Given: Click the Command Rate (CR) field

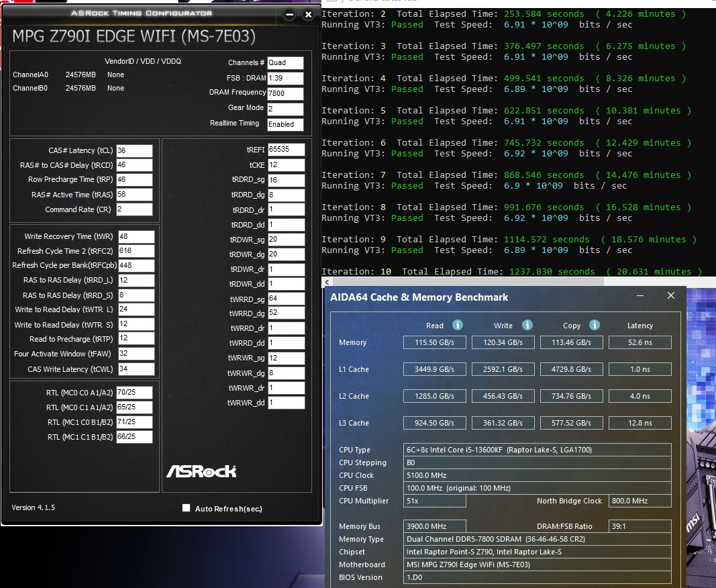Looking at the screenshot, I should point(134,209).
